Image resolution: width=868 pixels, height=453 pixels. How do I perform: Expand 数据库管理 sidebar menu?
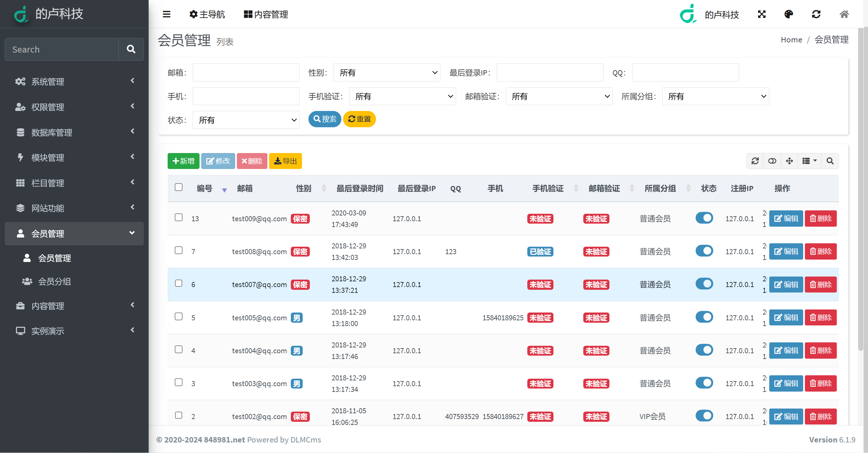click(74, 132)
